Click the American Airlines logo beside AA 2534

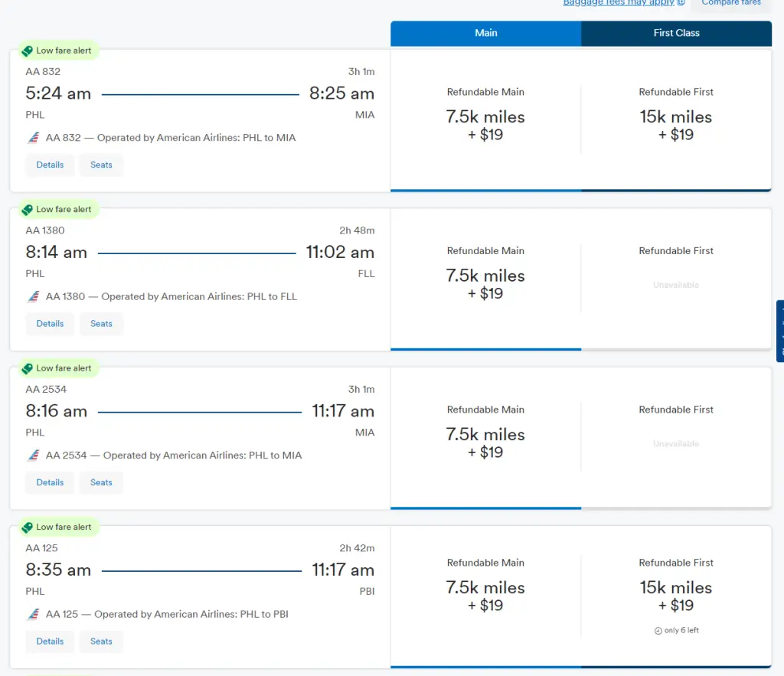pyautogui.click(x=34, y=456)
